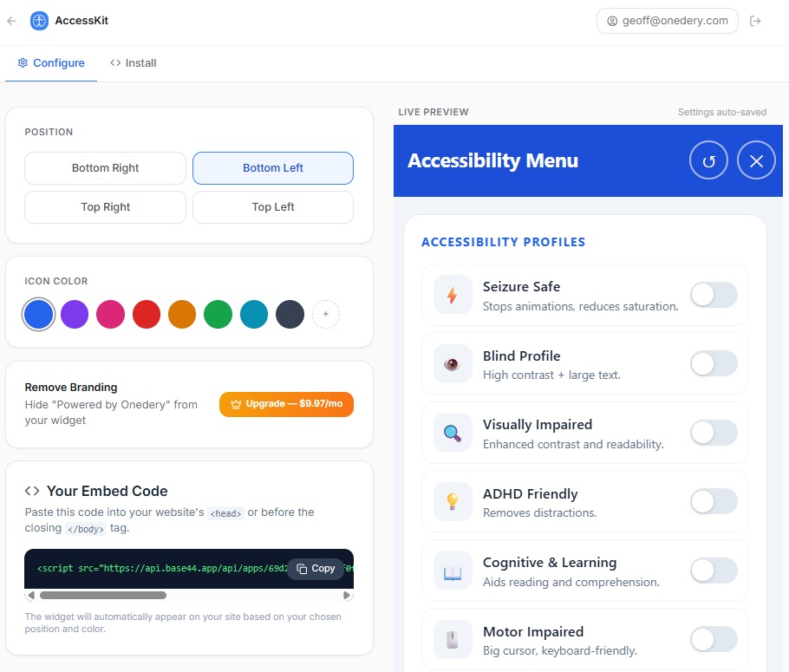Image resolution: width=789 pixels, height=672 pixels.
Task: Click the ADHD Friendly lightbulb icon
Action: coord(453,502)
